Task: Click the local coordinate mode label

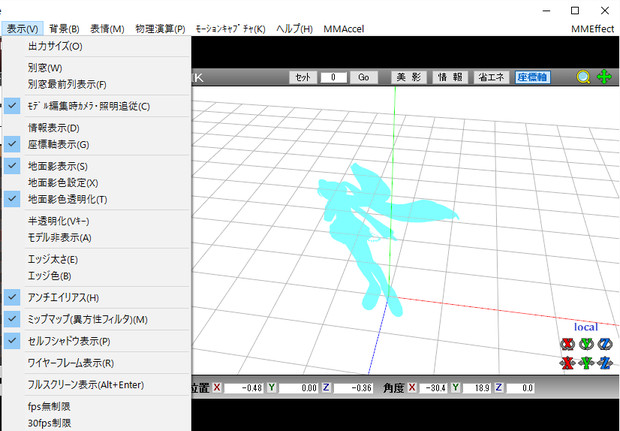Action: click(x=586, y=327)
